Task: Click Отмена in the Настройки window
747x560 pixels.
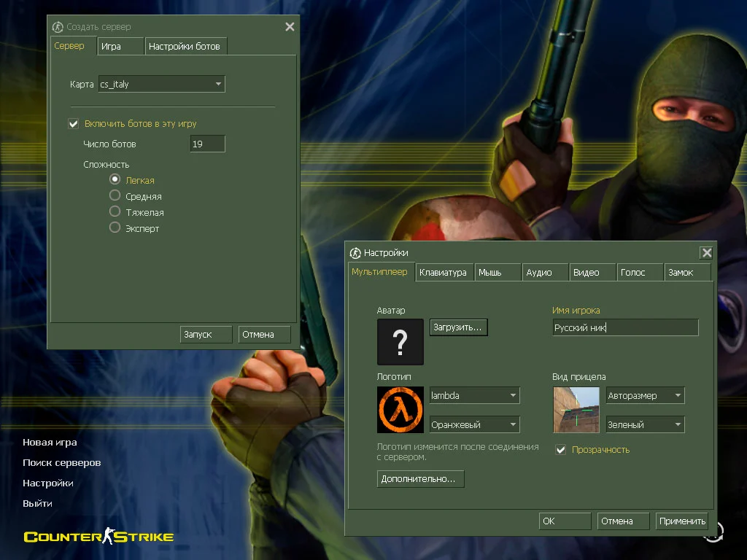Action: (623, 521)
